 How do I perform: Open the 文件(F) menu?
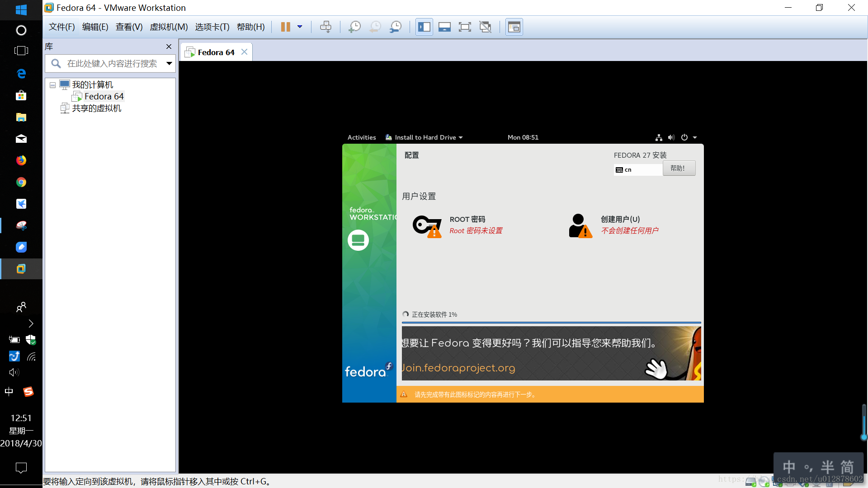62,27
